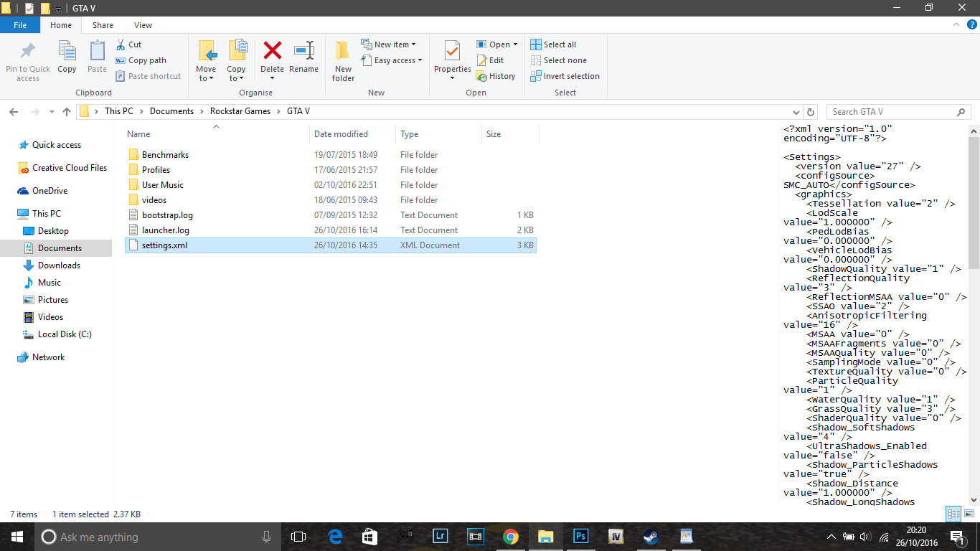Go up one level to Rockstar Games
The height and width of the screenshot is (551, 980).
(67, 112)
